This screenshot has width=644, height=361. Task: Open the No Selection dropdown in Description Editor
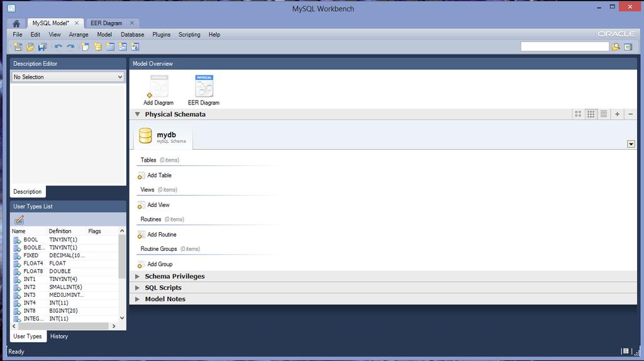pos(68,77)
